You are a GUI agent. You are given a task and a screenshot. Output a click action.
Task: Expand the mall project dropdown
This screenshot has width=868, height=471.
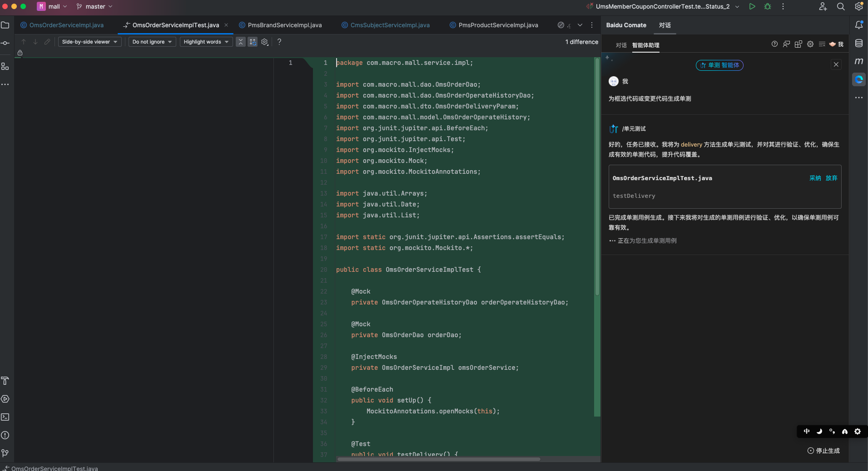[x=52, y=6]
